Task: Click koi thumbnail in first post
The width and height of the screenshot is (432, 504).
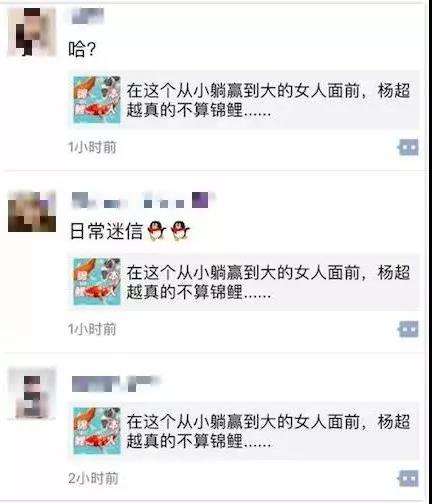Action: [97, 100]
